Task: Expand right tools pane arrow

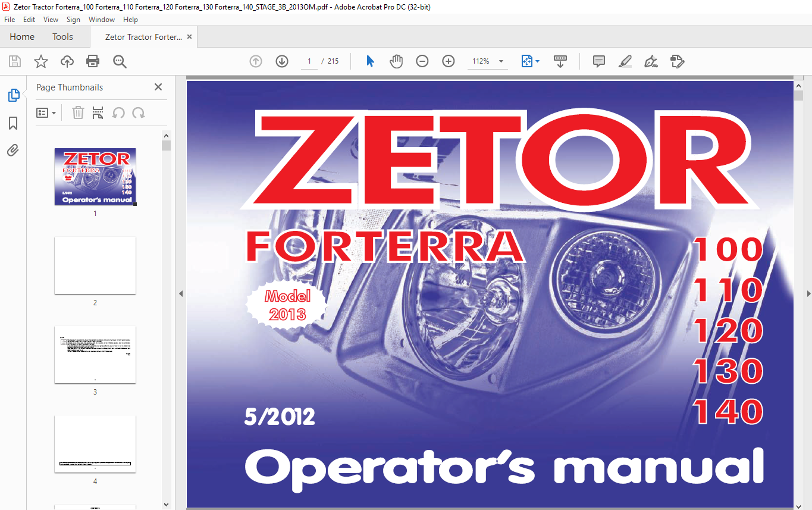Action: click(808, 293)
